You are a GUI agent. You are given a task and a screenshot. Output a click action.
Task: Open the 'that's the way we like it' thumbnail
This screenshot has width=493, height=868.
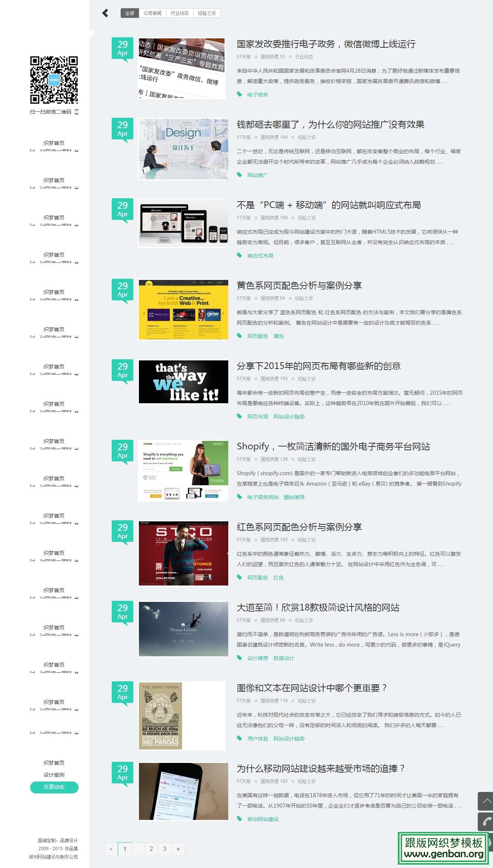coord(183,382)
